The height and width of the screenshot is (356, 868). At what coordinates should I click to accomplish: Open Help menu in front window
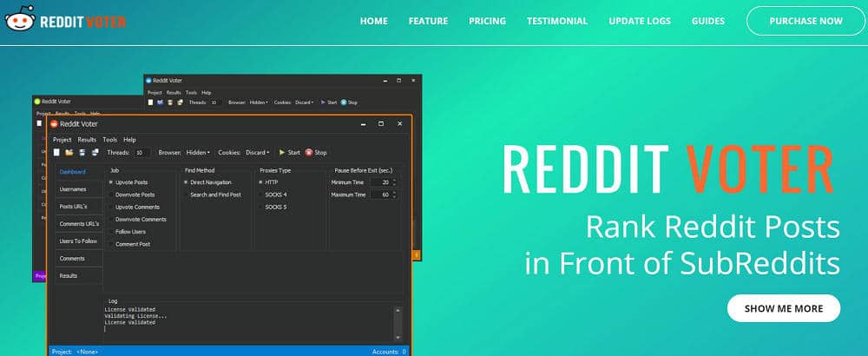(129, 140)
